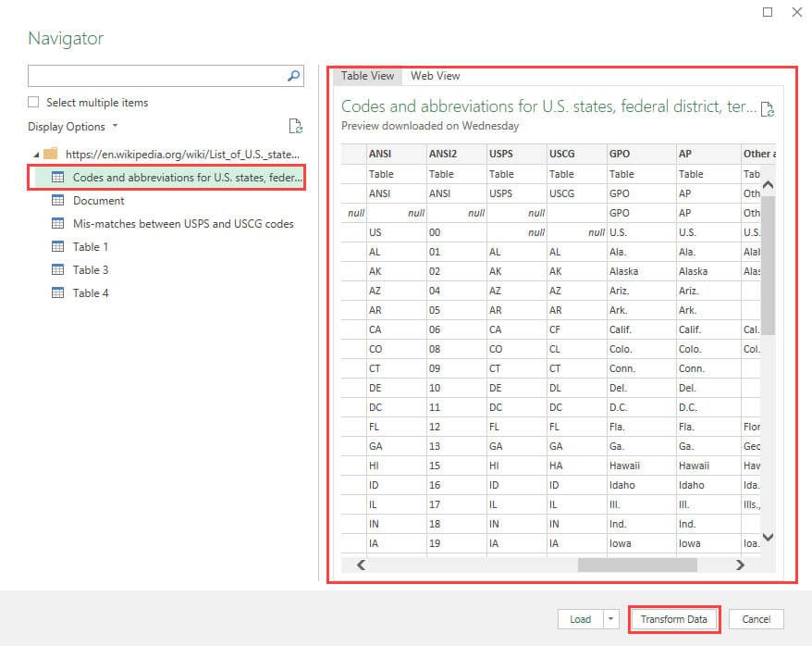Click the Document item's icon
Image resolution: width=812 pixels, height=646 pixels.
pyautogui.click(x=58, y=201)
